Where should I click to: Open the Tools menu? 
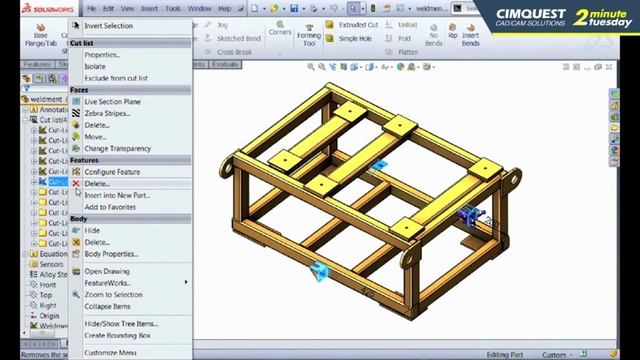[x=173, y=8]
